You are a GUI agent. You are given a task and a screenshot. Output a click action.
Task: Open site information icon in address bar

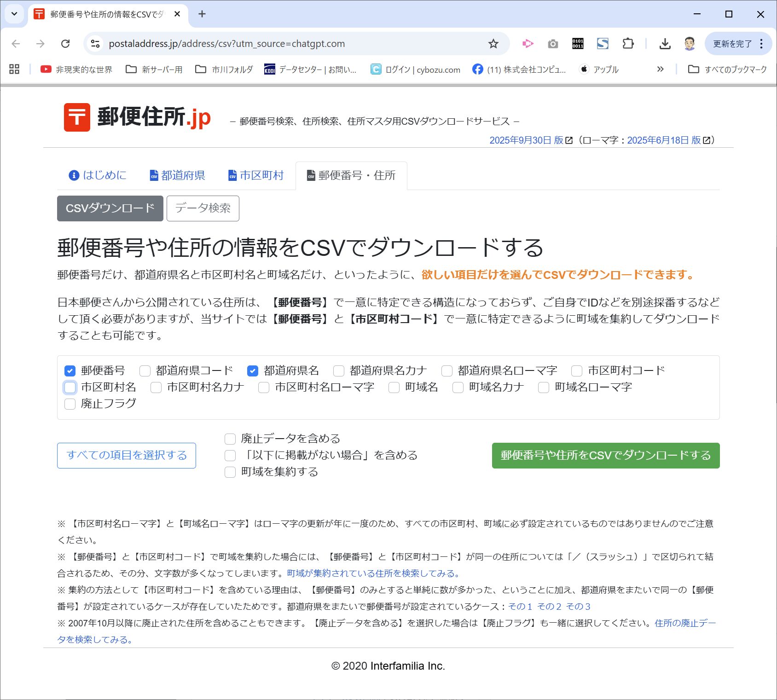[95, 44]
